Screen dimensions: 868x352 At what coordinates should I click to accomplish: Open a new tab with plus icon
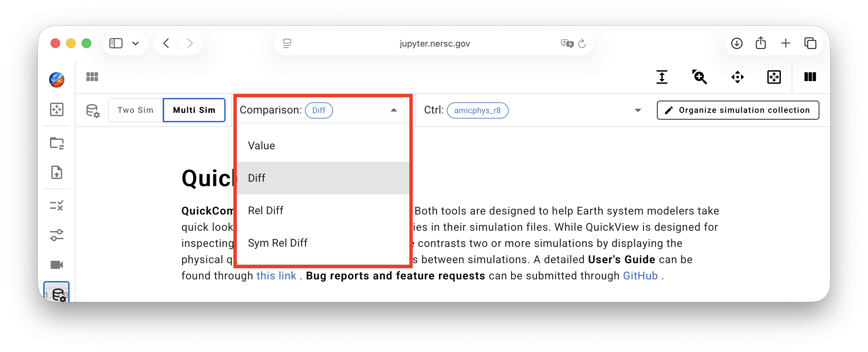786,43
